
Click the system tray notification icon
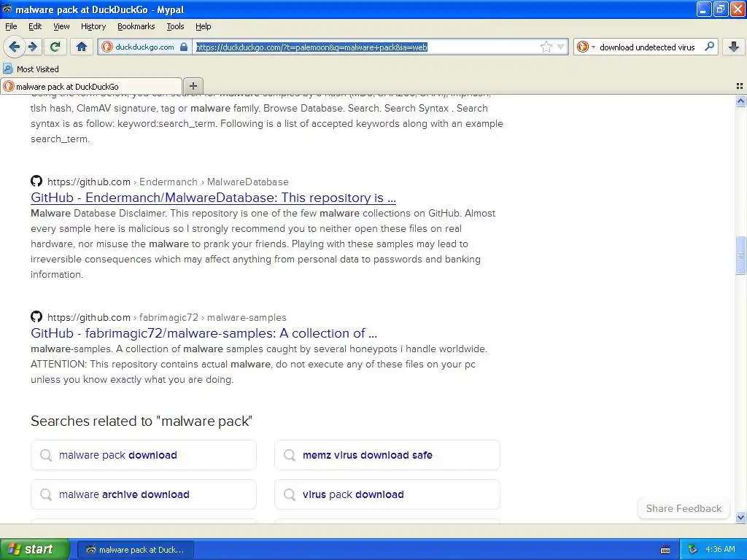coord(692,550)
